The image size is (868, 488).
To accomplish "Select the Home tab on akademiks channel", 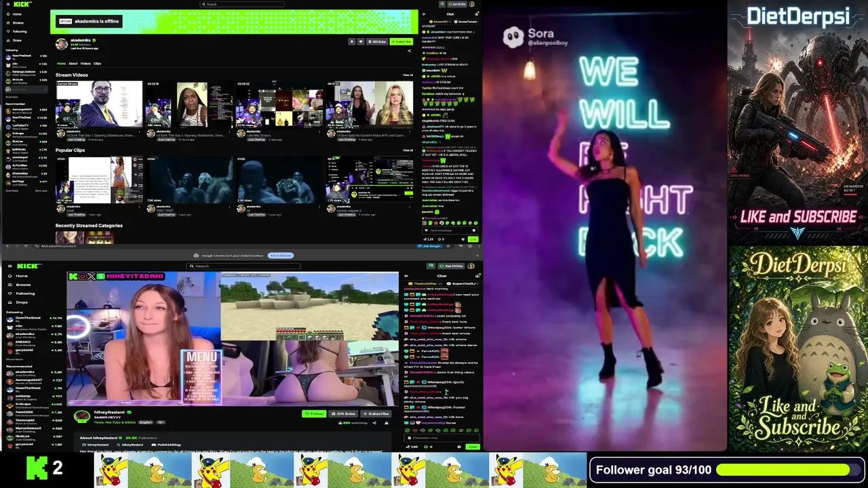I will [x=61, y=64].
